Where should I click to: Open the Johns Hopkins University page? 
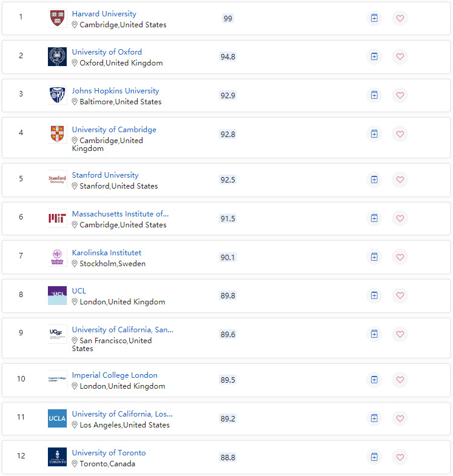pyautogui.click(x=115, y=91)
